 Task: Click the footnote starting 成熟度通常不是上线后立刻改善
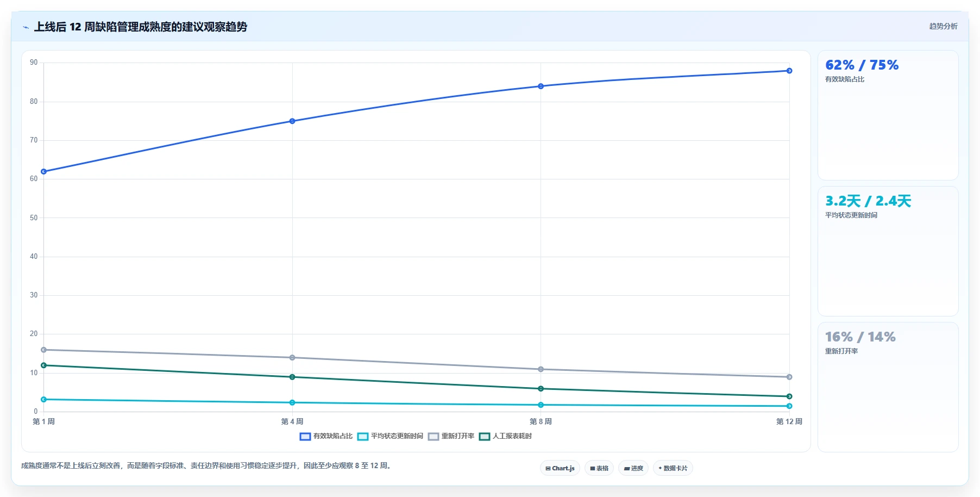click(207, 466)
